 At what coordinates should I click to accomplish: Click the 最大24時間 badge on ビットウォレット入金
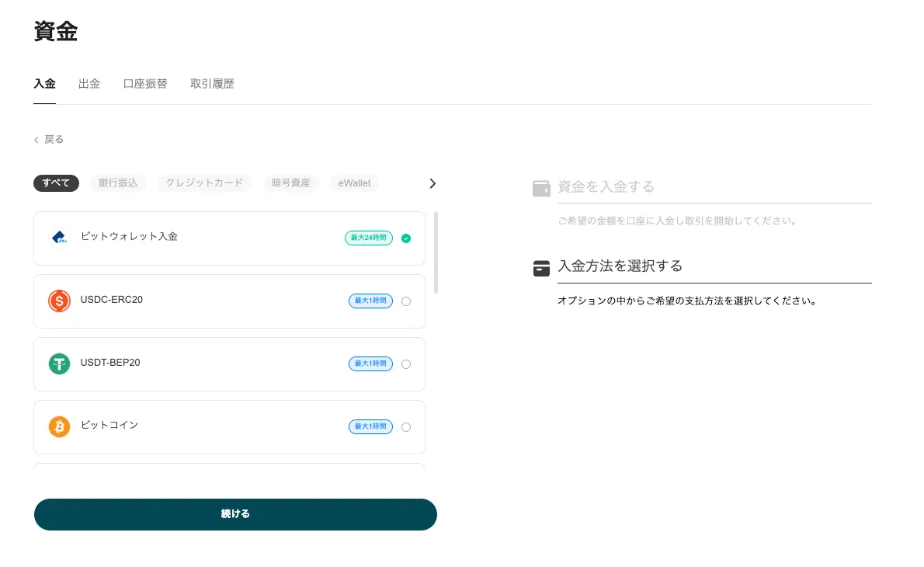(x=369, y=238)
